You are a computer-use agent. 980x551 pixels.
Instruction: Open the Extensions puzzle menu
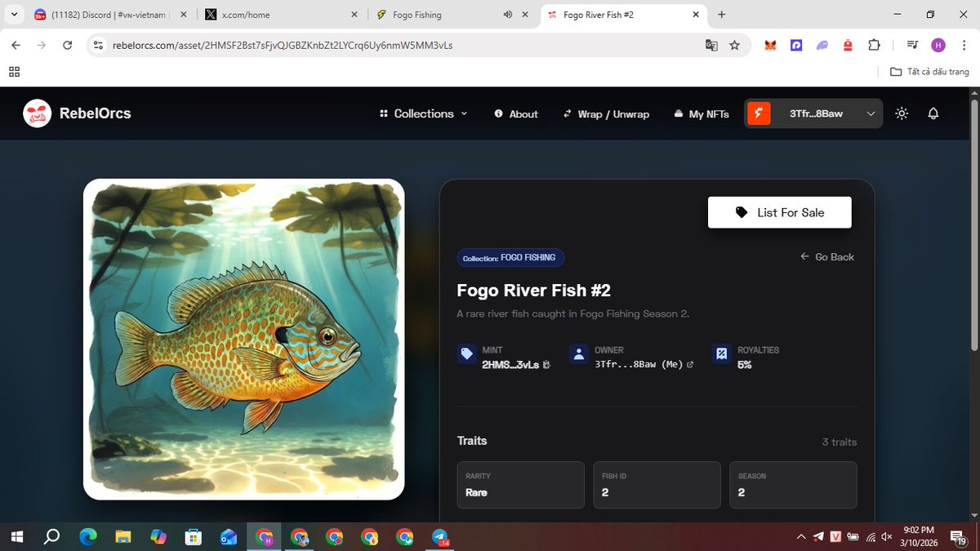pos(874,46)
